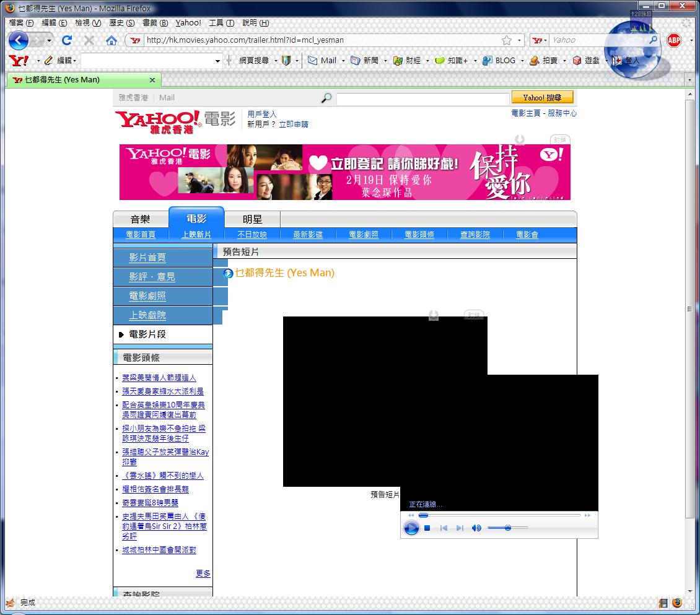This screenshot has width=700, height=615.
Task: Open the 更多 link under headlines
Action: [x=203, y=574]
